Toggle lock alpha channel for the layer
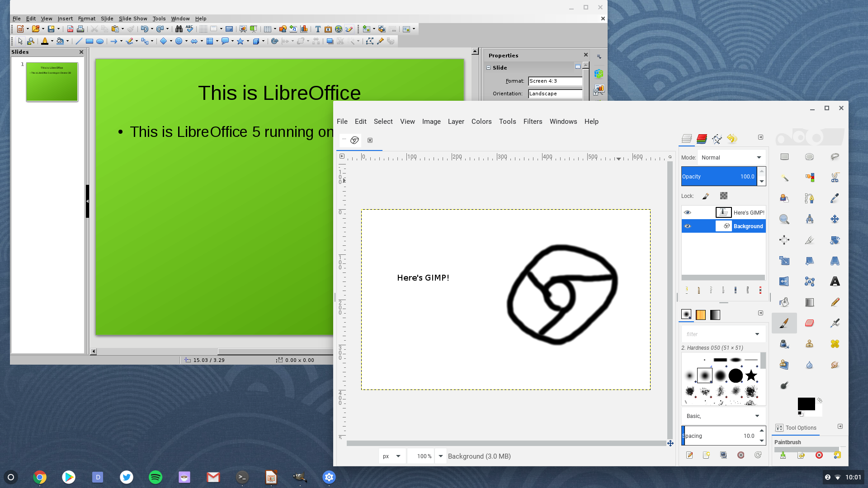 point(724,196)
